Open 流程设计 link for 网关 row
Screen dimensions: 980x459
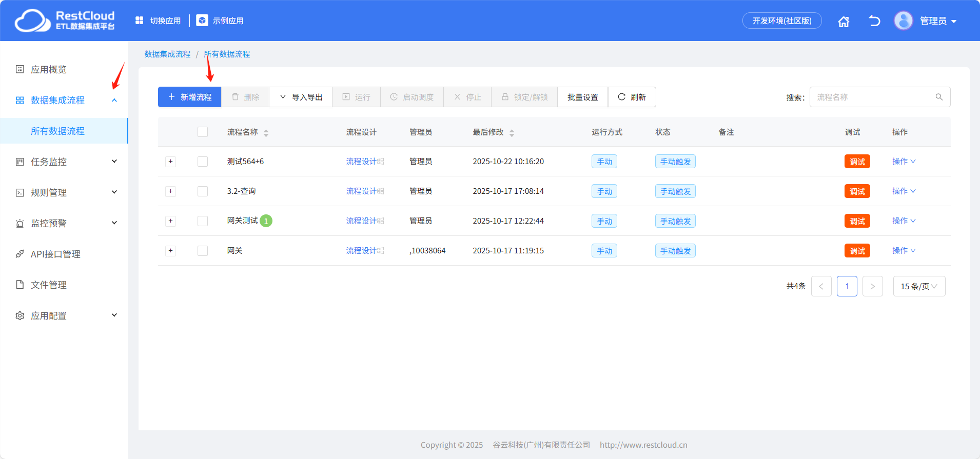[x=362, y=251]
